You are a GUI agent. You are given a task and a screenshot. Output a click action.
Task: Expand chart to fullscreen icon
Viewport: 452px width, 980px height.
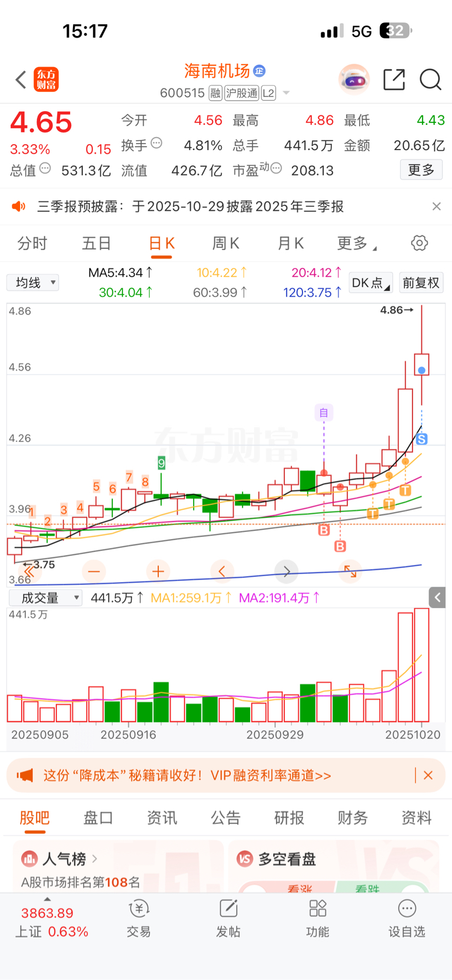coord(350,571)
